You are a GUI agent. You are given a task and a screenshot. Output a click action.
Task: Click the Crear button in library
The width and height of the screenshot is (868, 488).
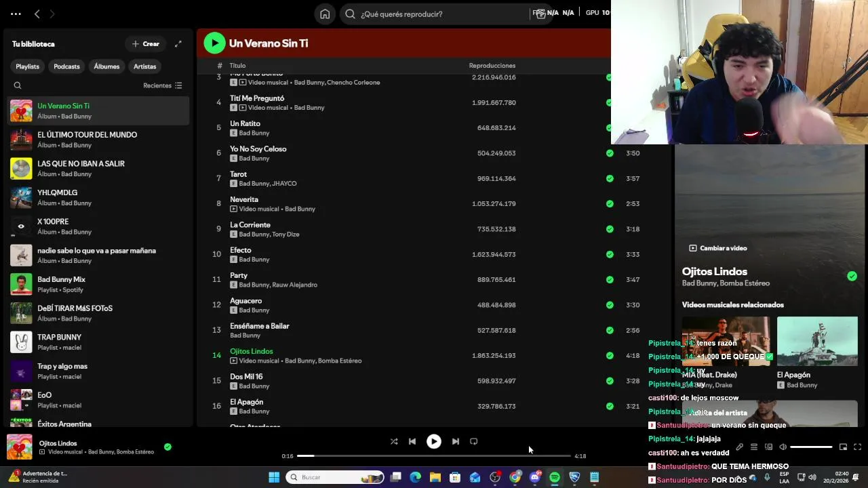click(x=146, y=44)
